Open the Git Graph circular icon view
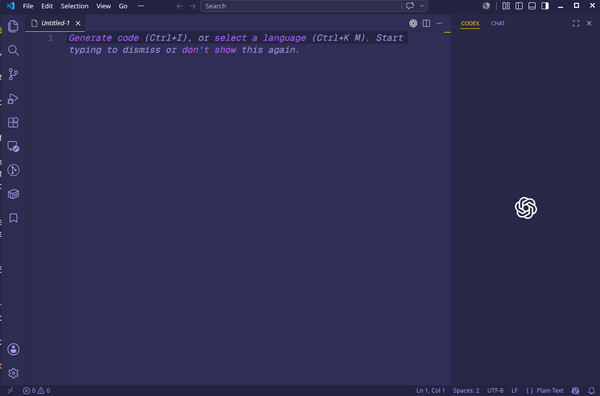Screen dimensions: 600x396 (13, 170)
